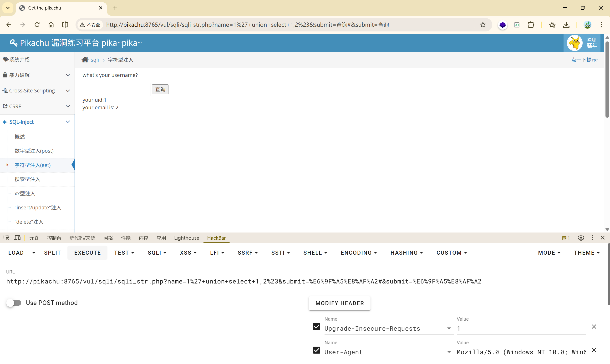
Task: Click the username input field
Action: (117, 89)
